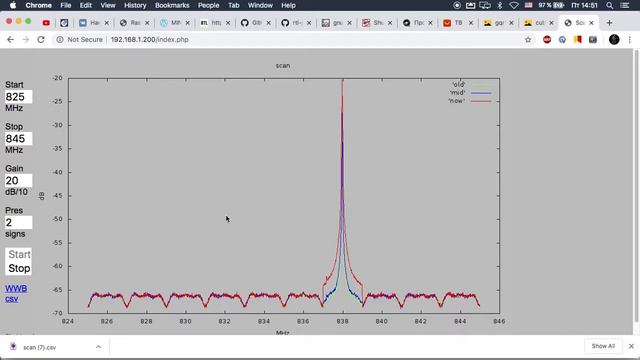Viewport: 640px width, 360px height.
Task: Click the screen recording status icon
Action: [x=457, y=5]
